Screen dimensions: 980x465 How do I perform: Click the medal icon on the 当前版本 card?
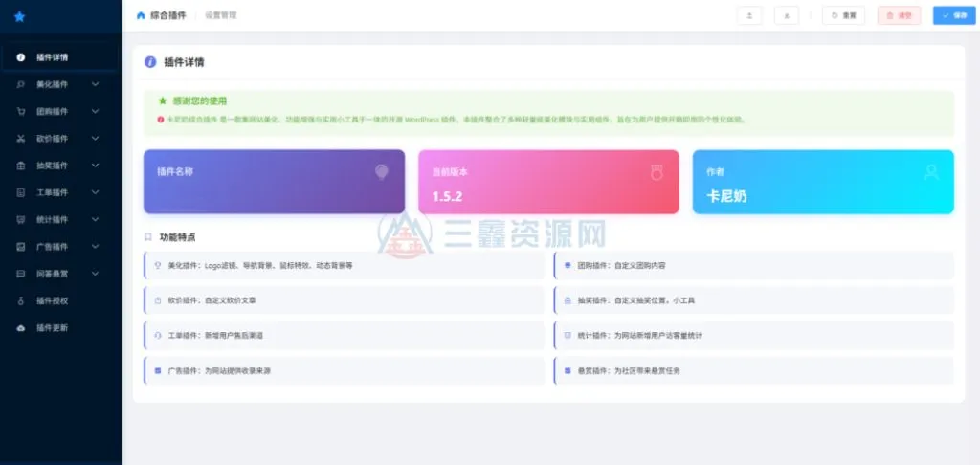coord(657,172)
